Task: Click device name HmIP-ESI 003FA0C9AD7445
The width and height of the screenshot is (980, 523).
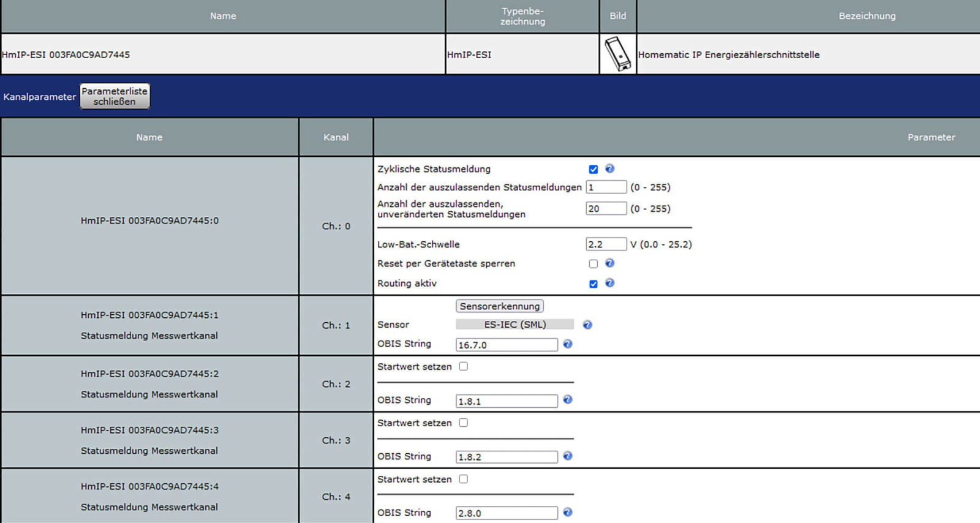Action: pyautogui.click(x=66, y=55)
